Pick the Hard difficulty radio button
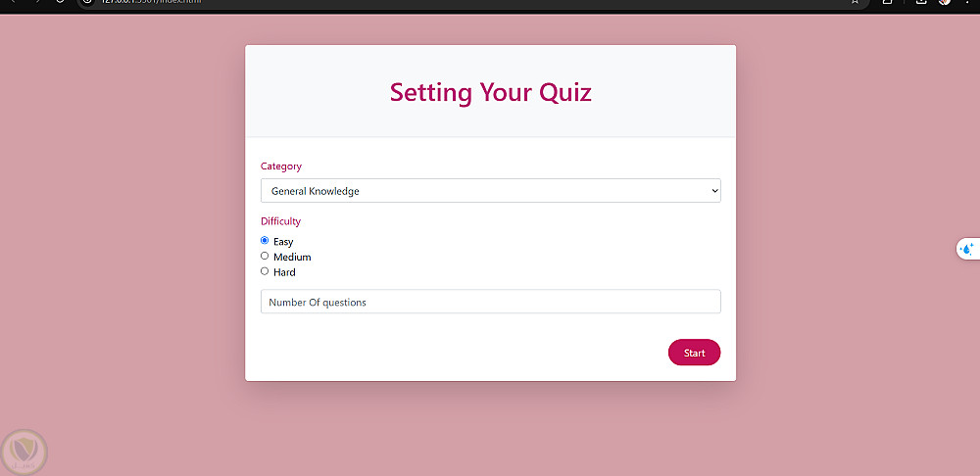 (x=265, y=272)
